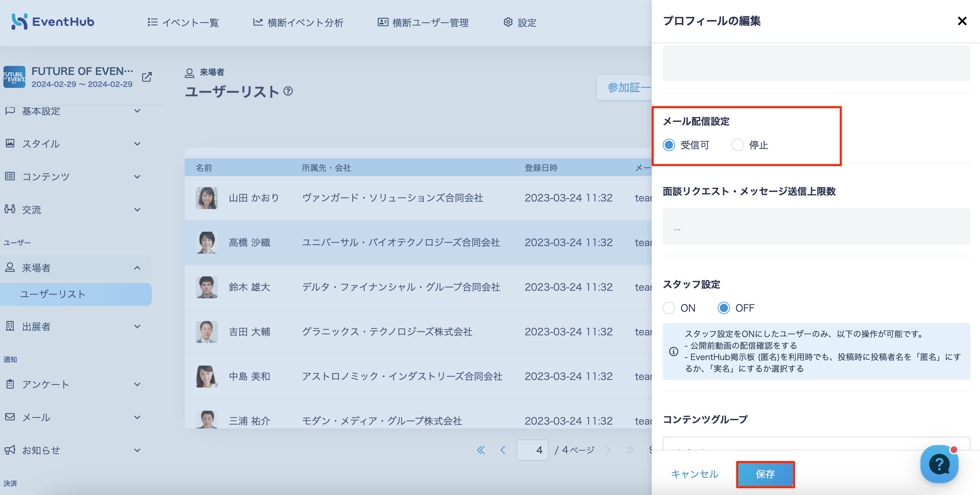
Task: Click 鈴木 雄大 in the user list
Action: 250,287
